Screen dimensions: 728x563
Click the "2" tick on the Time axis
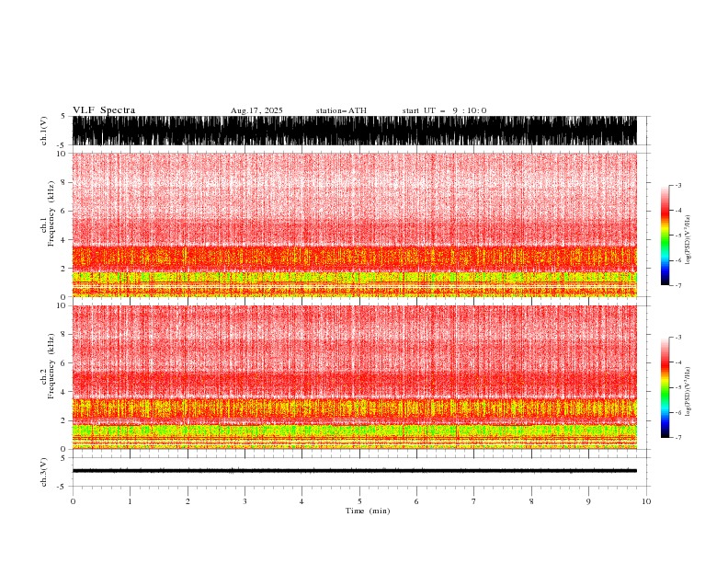(x=188, y=501)
